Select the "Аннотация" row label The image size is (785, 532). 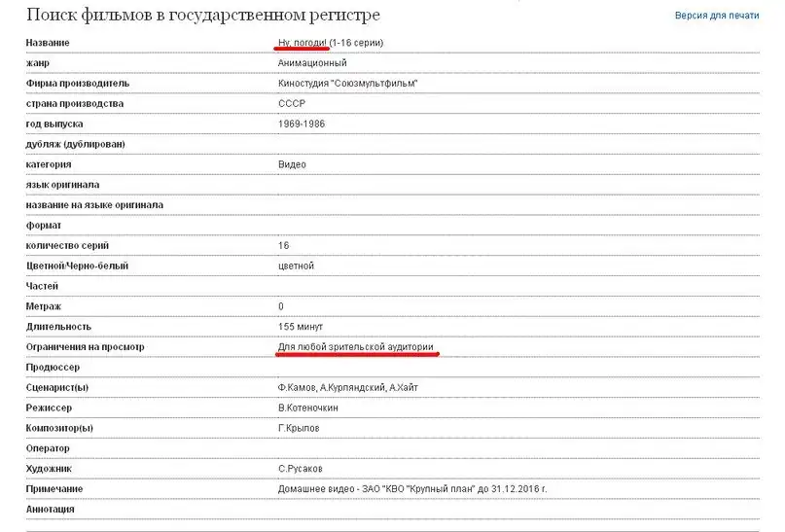point(51,509)
